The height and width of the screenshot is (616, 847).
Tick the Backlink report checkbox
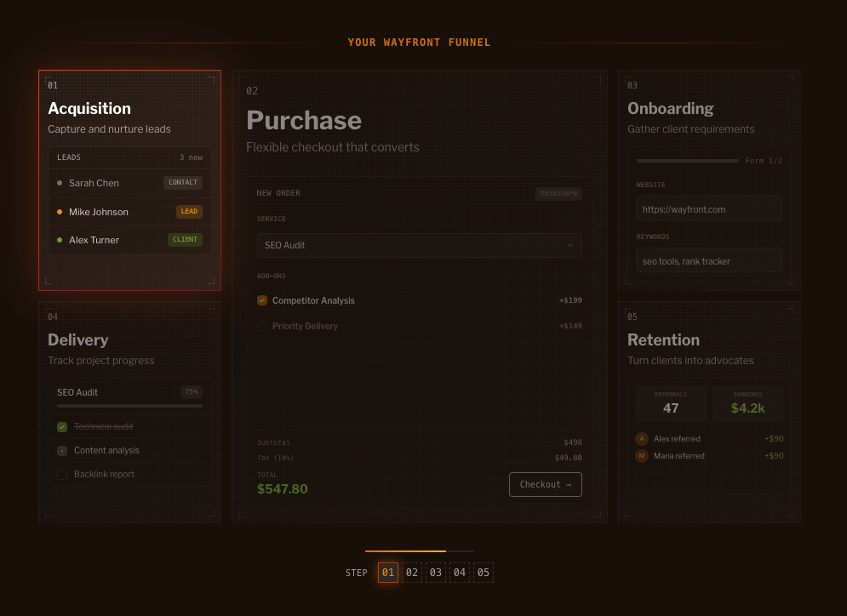click(62, 474)
